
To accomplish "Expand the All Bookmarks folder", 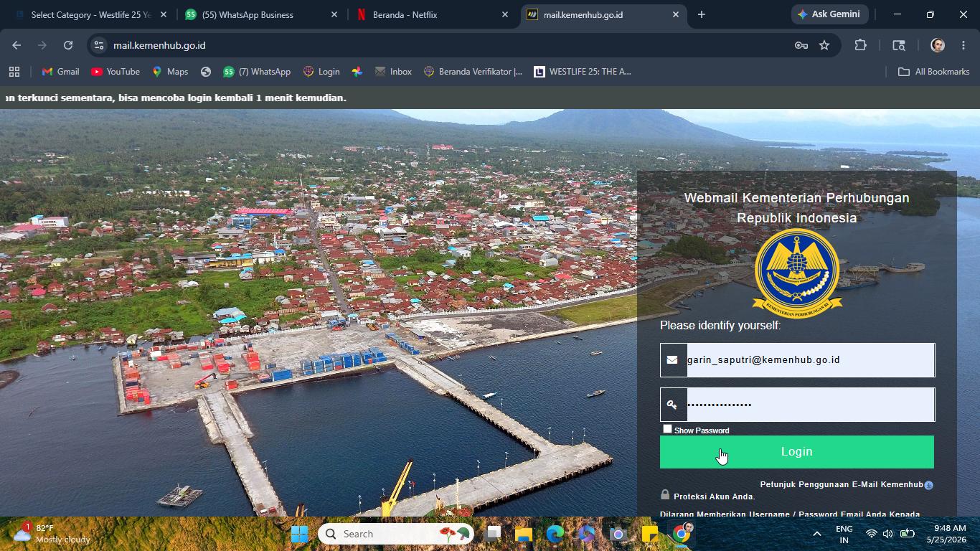I will pyautogui.click(x=933, y=72).
